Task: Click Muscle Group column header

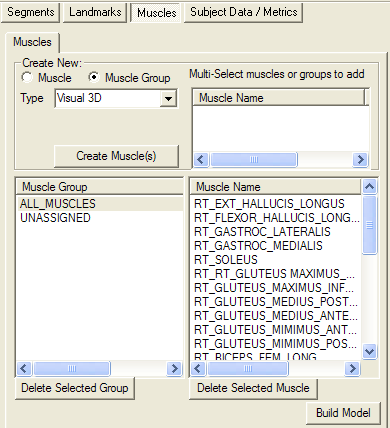Action: coord(100,187)
